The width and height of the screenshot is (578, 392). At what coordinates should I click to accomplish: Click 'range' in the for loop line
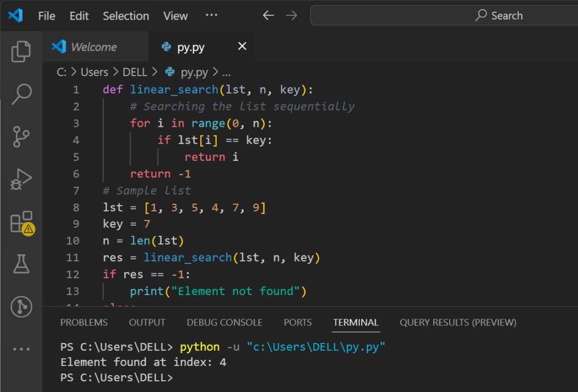(208, 124)
